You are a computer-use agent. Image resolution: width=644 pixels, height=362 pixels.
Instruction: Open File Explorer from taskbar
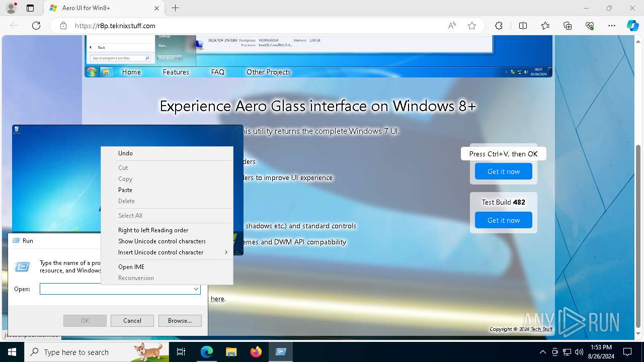click(231, 352)
